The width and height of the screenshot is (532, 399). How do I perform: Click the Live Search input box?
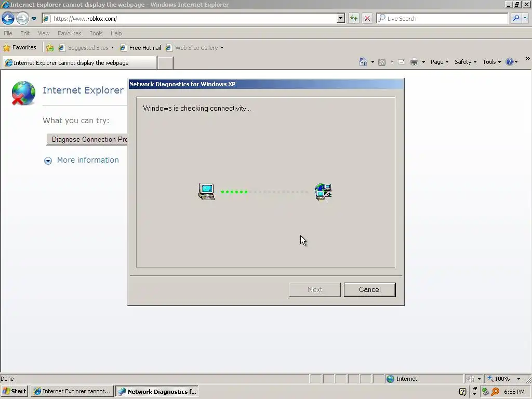click(443, 18)
